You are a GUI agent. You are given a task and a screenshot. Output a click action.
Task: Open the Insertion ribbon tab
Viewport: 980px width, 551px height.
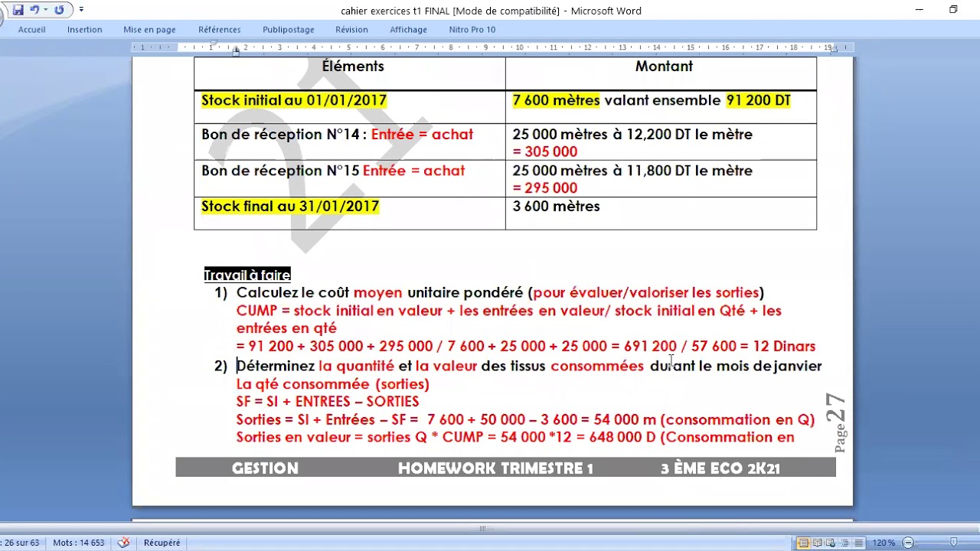84,30
